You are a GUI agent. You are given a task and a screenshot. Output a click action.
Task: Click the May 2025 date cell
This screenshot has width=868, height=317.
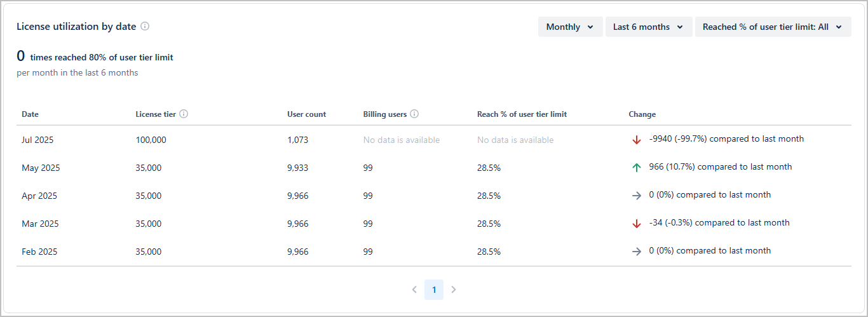click(40, 168)
